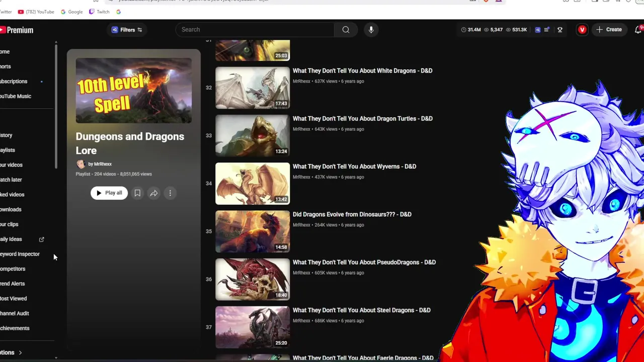Open Dragon Turtles video thumbnail
The width and height of the screenshot is (644, 362).
pyautogui.click(x=253, y=136)
